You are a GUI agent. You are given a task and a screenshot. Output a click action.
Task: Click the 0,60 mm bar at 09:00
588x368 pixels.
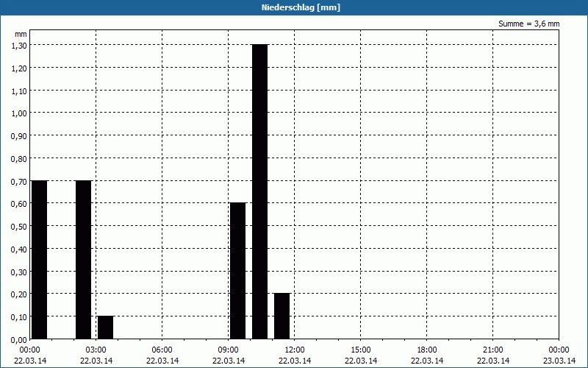[237, 271]
